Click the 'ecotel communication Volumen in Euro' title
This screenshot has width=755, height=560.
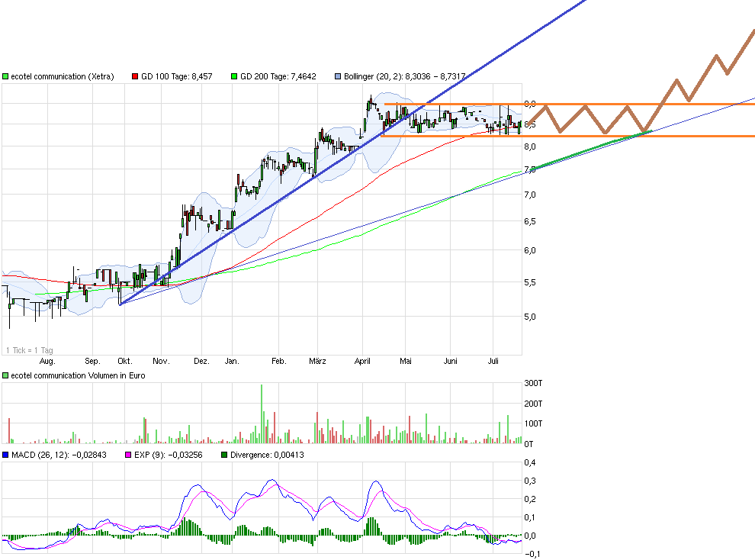click(77, 375)
